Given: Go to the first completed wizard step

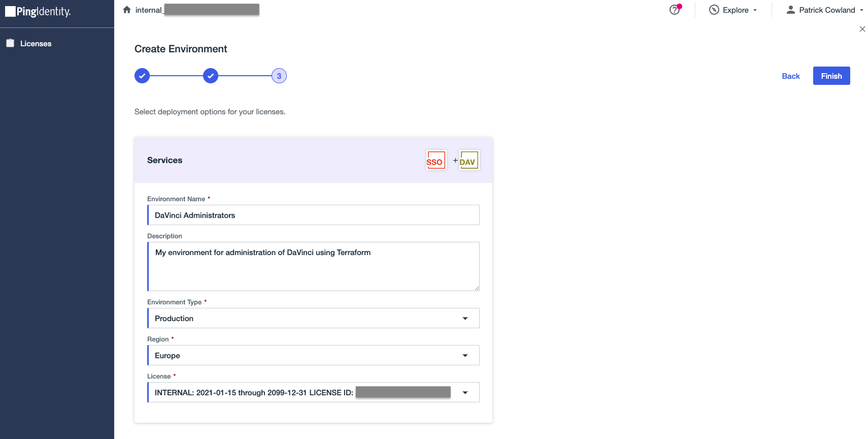Looking at the screenshot, I should pyautogui.click(x=142, y=76).
